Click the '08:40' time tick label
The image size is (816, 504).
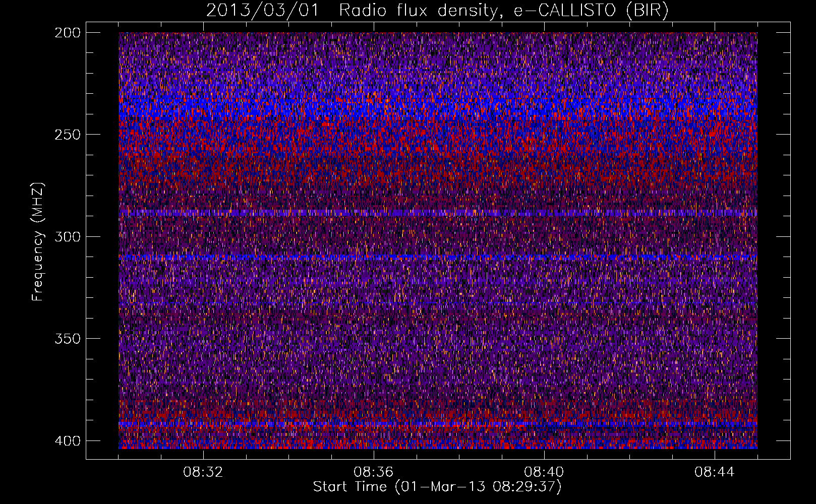[544, 472]
